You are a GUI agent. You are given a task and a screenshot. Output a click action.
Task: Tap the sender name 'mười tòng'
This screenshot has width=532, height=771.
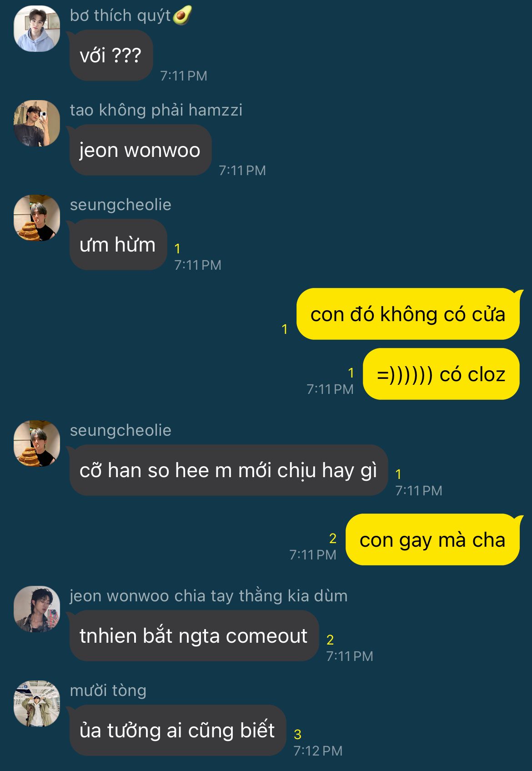(108, 690)
